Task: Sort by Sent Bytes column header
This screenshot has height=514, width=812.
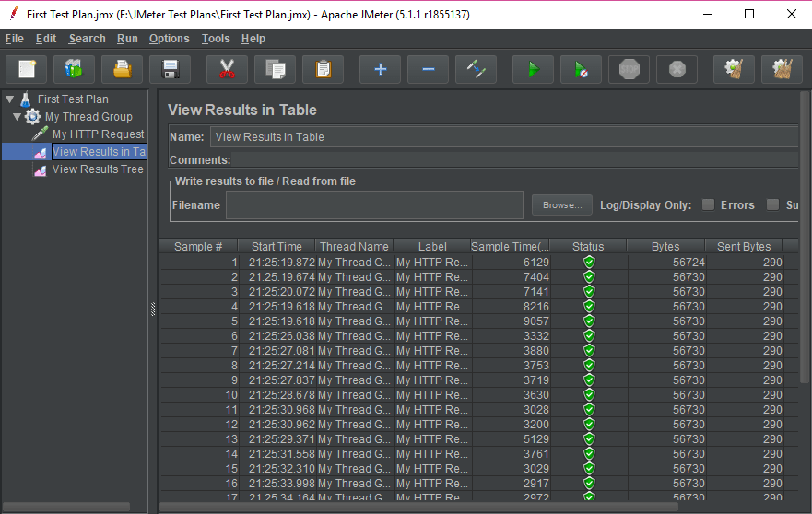Action: 744,246
